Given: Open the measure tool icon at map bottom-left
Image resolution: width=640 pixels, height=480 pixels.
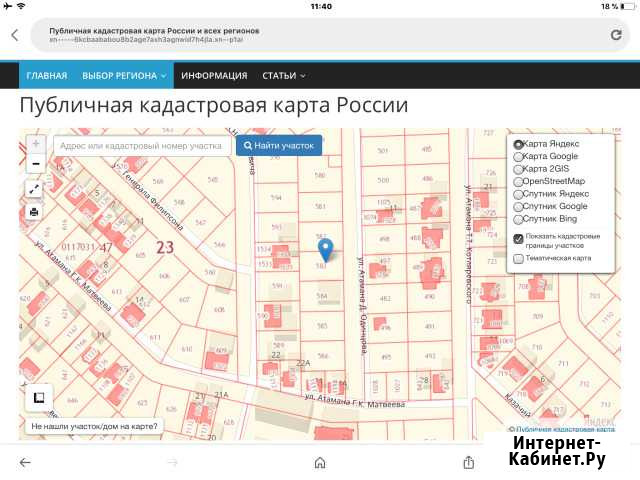Looking at the screenshot, I should coord(39,398).
